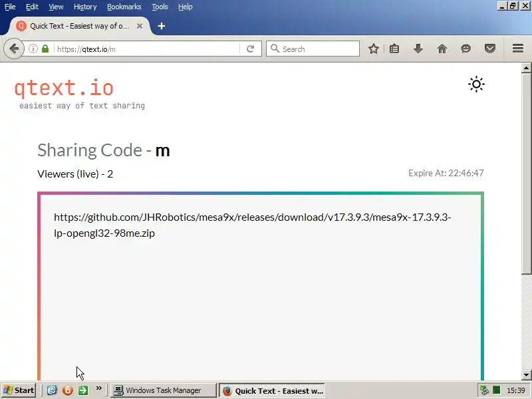Launch Internet Explorer quick launch icon

(52, 390)
